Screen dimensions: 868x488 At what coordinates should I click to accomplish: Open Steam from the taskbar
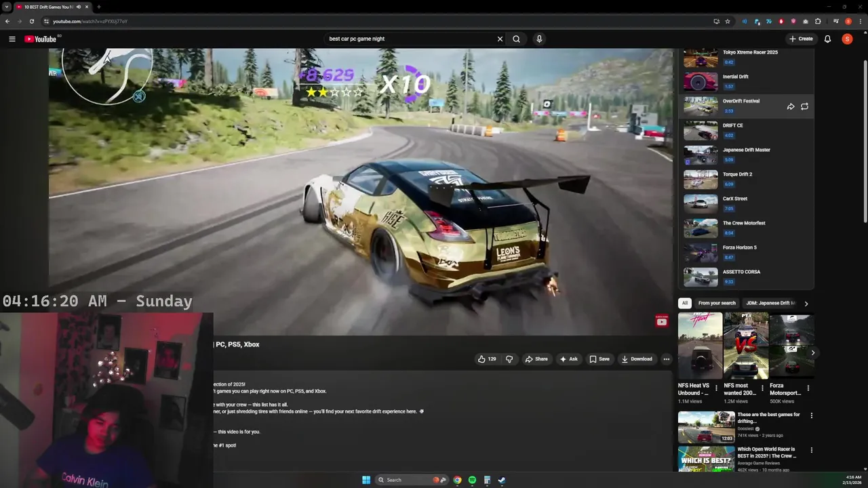click(x=502, y=480)
